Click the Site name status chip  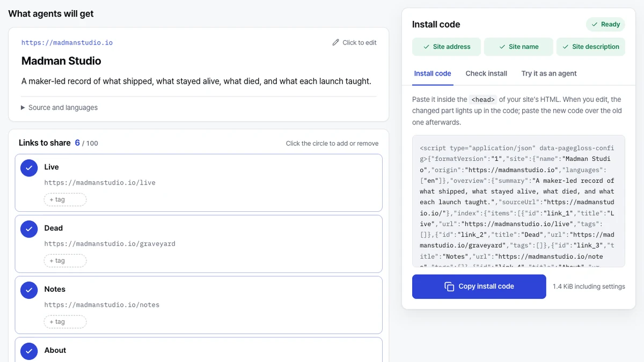pyautogui.click(x=518, y=47)
